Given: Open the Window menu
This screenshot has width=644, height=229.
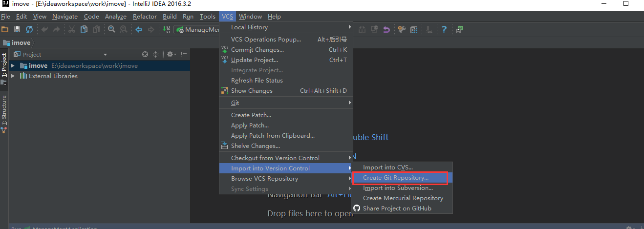Looking at the screenshot, I should tap(250, 16).
